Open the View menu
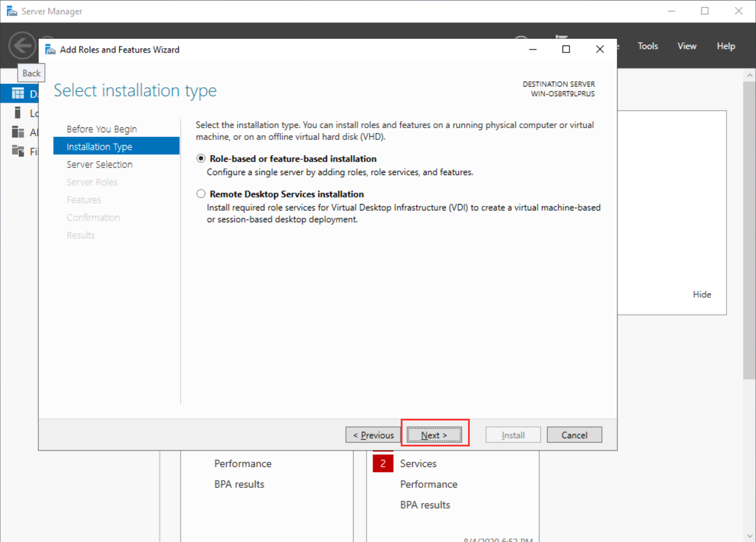The height and width of the screenshot is (542, 756). click(686, 46)
